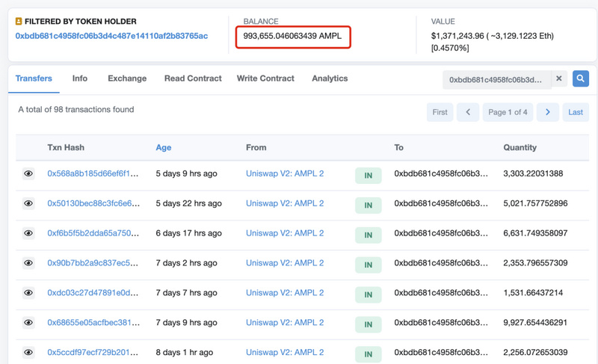Click the Txn Hash column header

click(x=66, y=147)
